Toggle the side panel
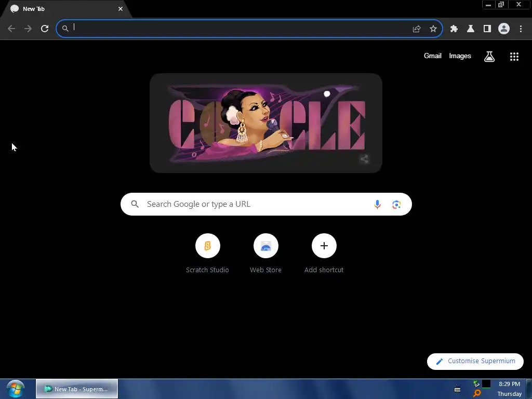 [487, 29]
